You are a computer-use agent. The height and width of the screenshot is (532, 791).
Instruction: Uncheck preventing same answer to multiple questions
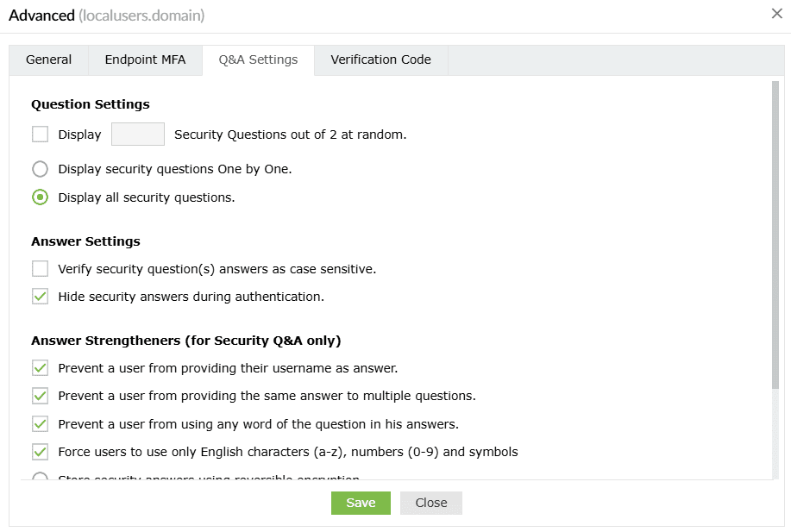tap(40, 396)
